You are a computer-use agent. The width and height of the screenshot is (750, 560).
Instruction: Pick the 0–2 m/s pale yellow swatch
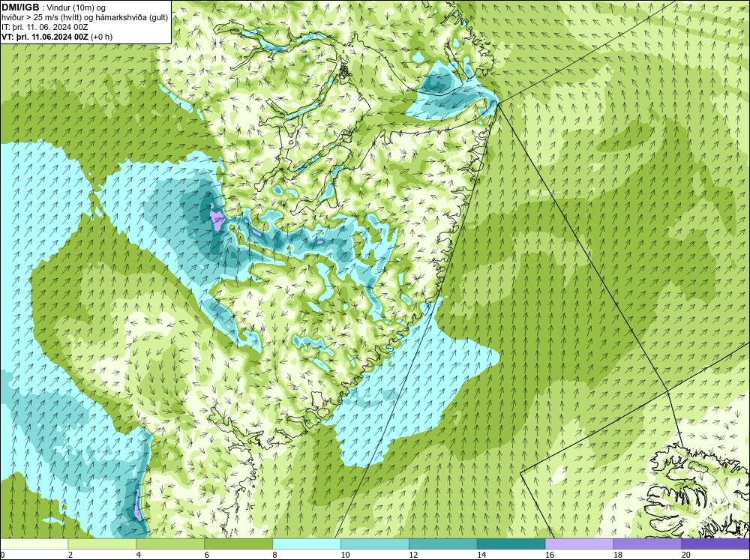[34, 544]
